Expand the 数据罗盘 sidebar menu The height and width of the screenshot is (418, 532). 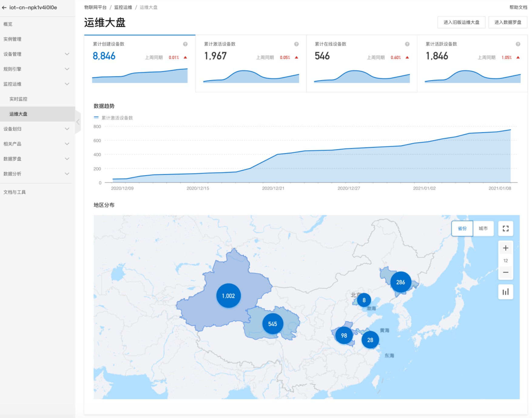(37, 159)
